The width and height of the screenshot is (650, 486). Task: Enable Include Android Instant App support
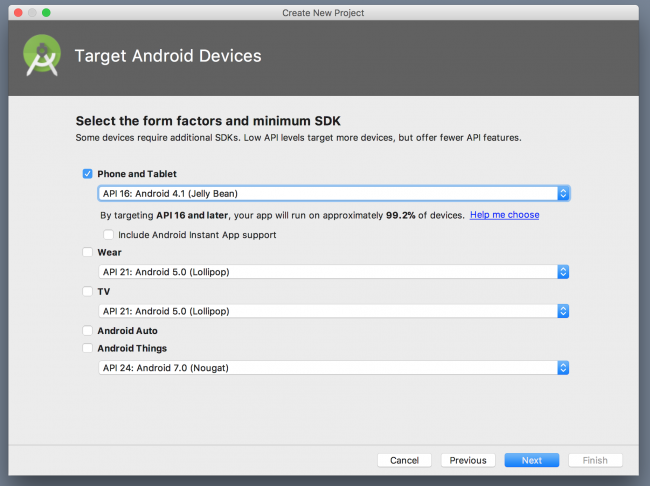click(x=108, y=235)
